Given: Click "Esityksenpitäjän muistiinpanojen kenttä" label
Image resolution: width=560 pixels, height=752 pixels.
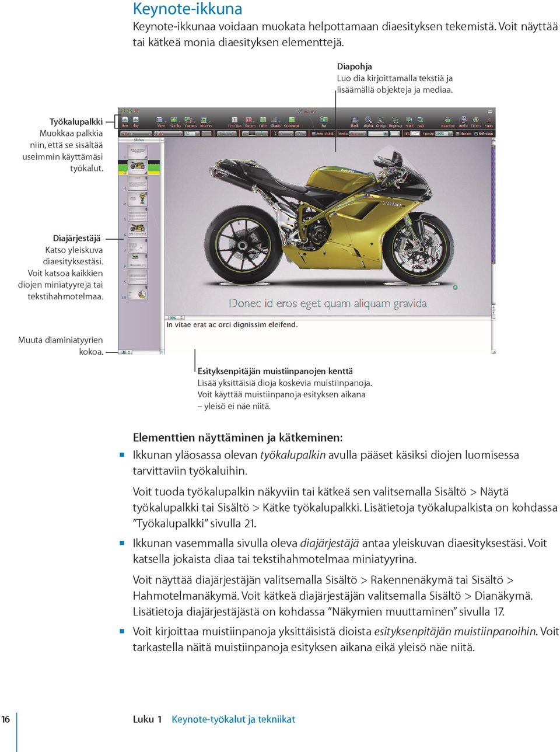Looking at the screenshot, I should [275, 371].
